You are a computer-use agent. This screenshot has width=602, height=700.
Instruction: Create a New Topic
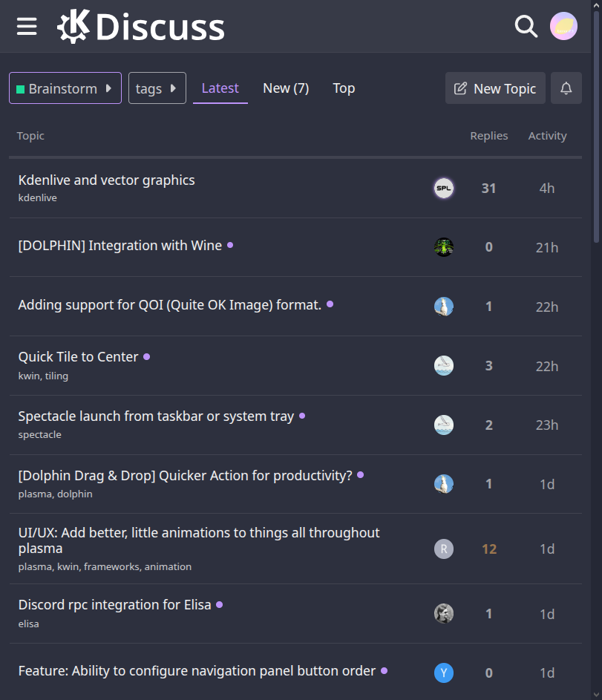(495, 88)
